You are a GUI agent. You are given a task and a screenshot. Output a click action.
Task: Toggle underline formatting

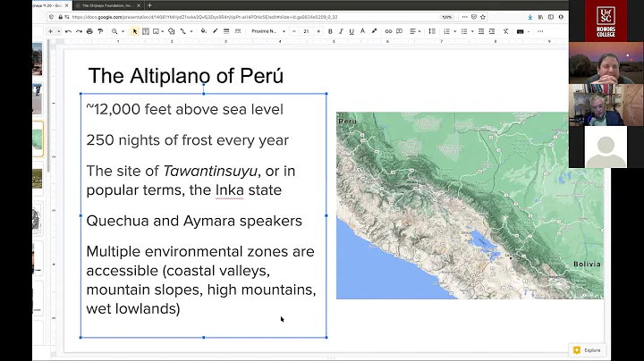[352, 31]
